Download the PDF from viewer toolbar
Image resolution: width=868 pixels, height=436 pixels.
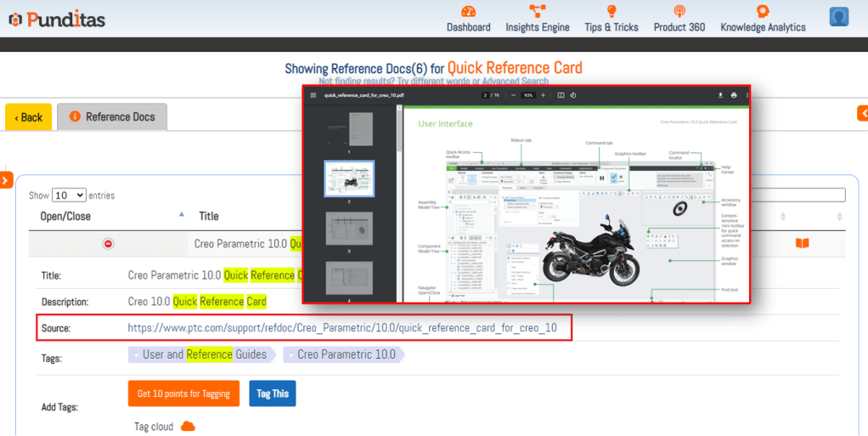coord(720,95)
